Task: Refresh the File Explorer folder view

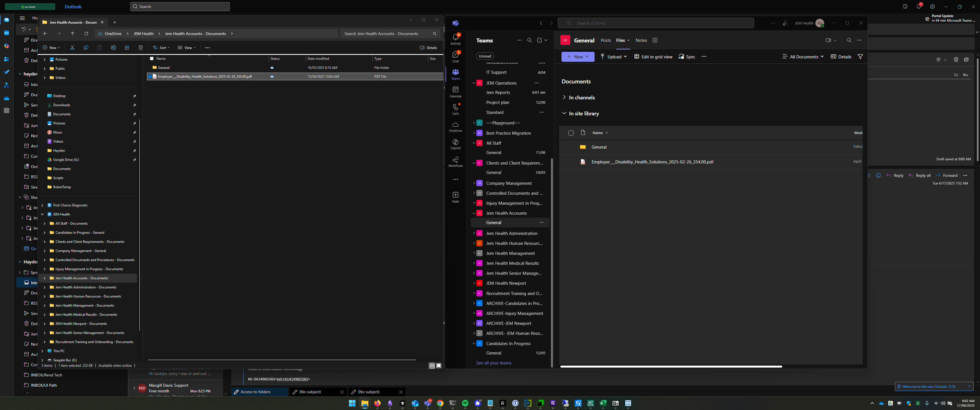Action: click(x=86, y=34)
